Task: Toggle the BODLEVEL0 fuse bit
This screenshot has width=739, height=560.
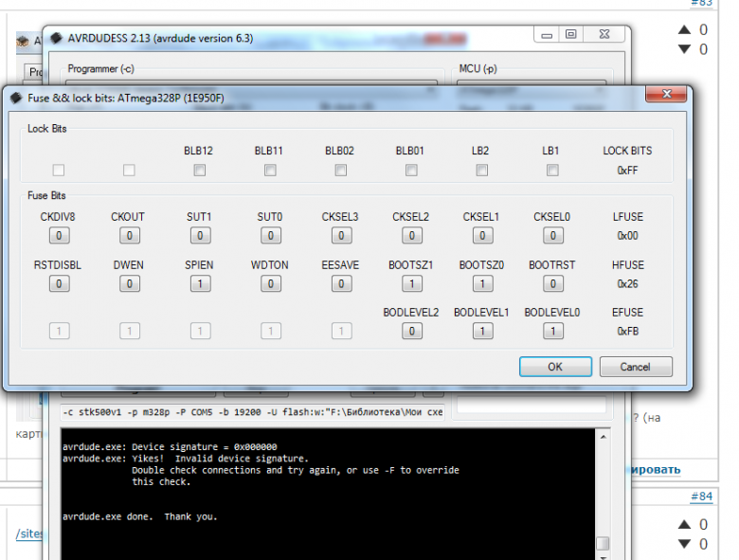Action: click(x=553, y=331)
